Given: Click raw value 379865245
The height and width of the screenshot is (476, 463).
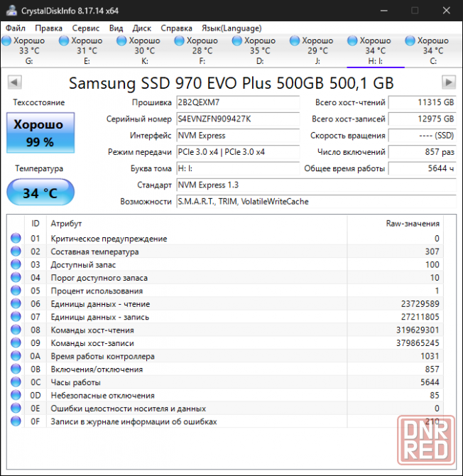Looking at the screenshot, I should [418, 343].
